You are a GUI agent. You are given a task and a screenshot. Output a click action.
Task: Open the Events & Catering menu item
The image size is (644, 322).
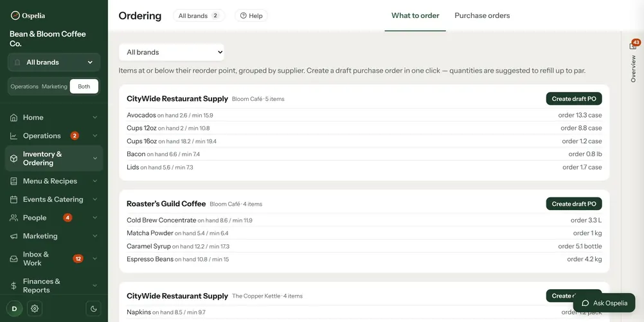click(x=54, y=200)
